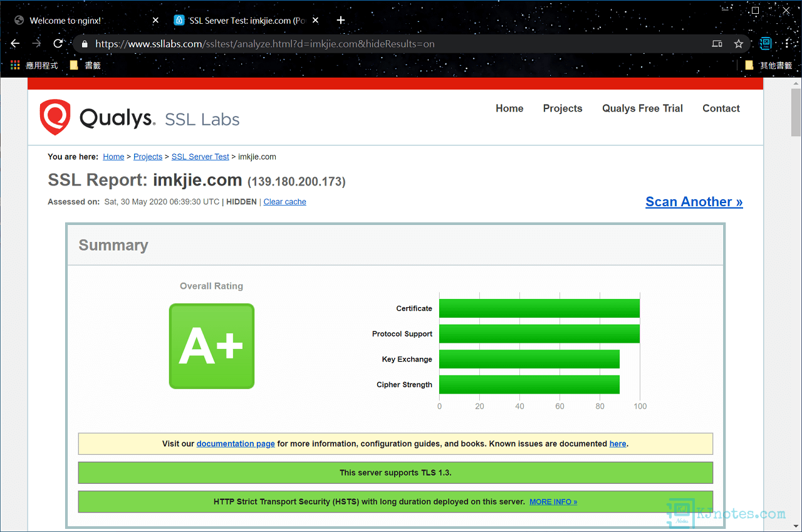Open MORE INFO » about HSTS
The width and height of the screenshot is (802, 532).
553,502
